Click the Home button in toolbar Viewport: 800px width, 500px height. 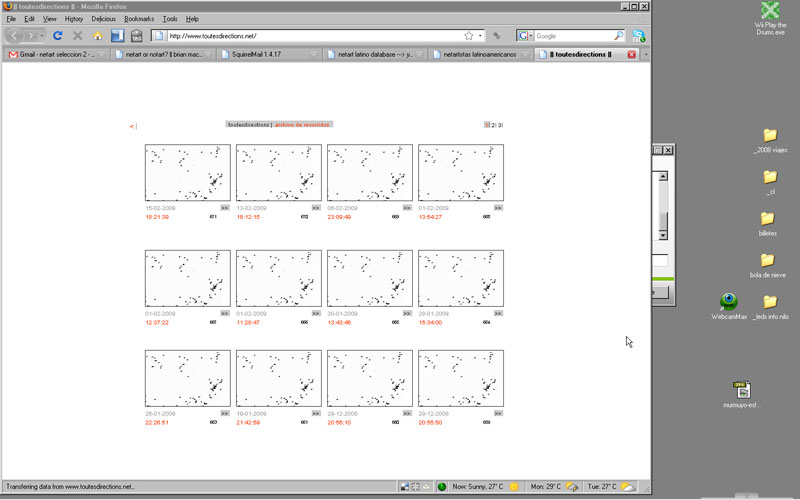[97, 36]
